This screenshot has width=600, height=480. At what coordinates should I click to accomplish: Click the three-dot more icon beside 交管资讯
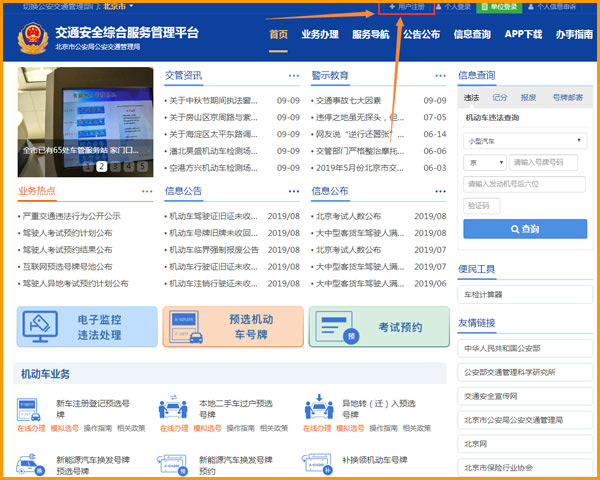pos(294,76)
